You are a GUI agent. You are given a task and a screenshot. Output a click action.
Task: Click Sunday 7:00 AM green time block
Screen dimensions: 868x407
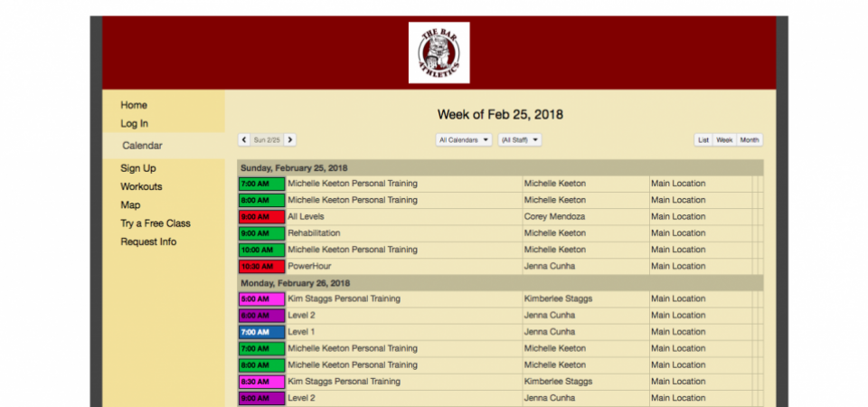coord(262,184)
